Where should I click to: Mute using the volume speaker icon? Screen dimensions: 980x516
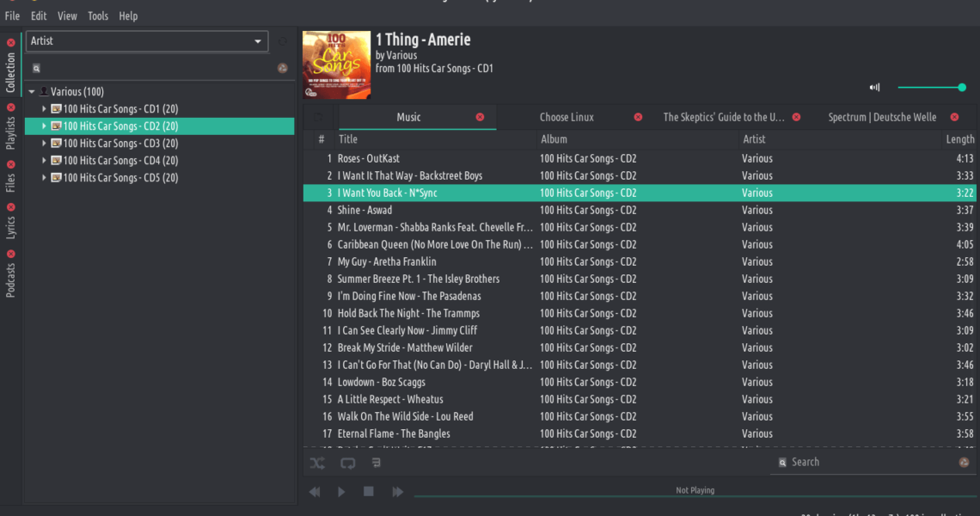point(875,87)
